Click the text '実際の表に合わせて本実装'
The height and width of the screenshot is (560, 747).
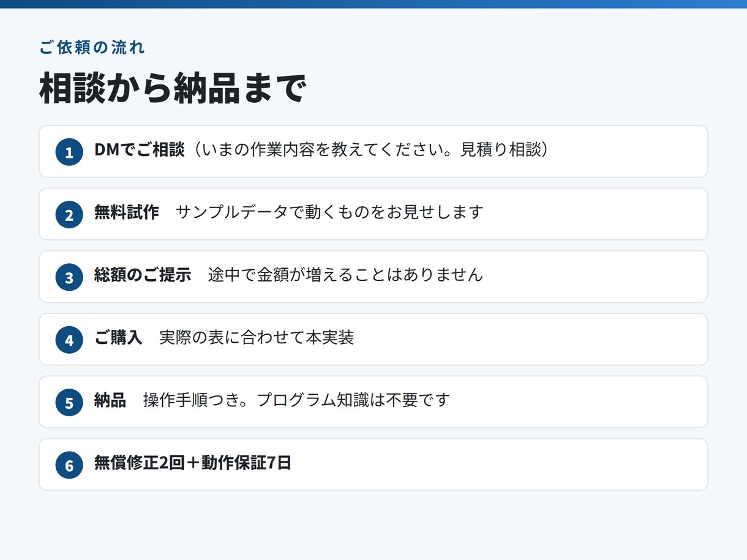[257, 337]
